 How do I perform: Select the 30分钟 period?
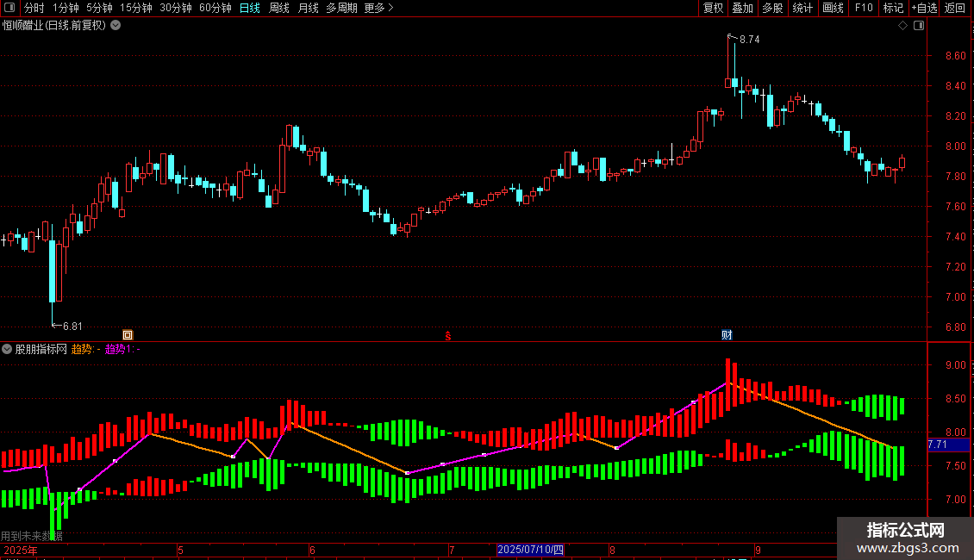176,8
